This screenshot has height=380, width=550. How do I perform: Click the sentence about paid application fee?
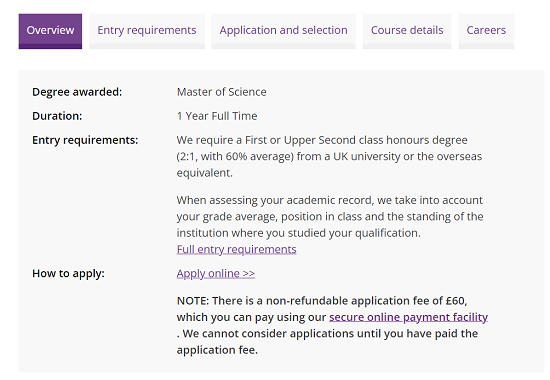pos(327,342)
